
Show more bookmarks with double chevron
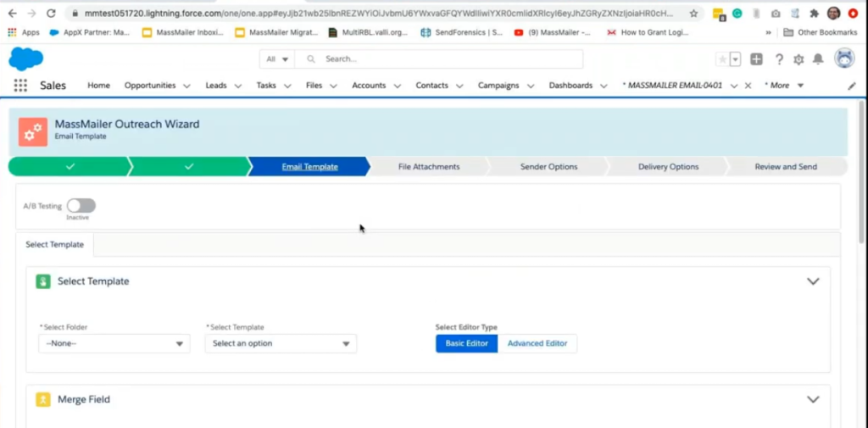768,33
